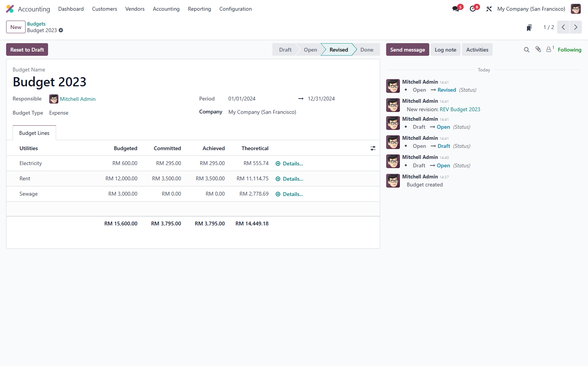Screen dimensions: 588x366
Task: Select the Budget Lines tab
Action: (34, 133)
